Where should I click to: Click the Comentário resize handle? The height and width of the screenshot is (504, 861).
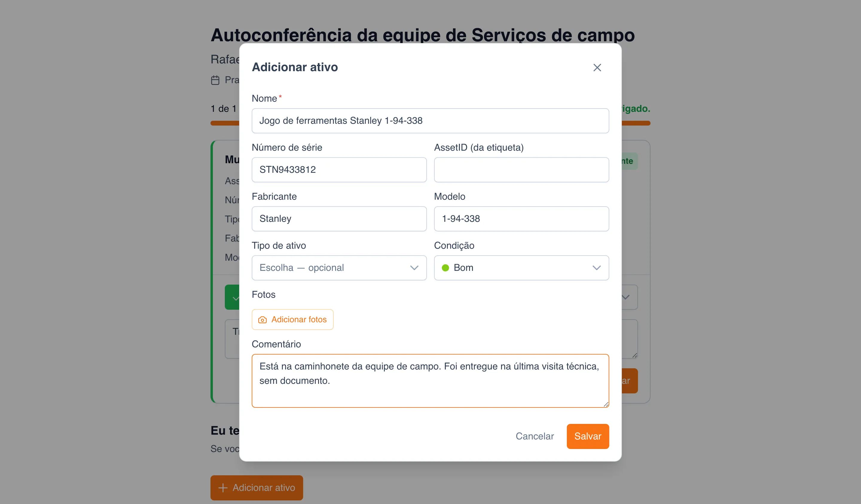point(606,404)
